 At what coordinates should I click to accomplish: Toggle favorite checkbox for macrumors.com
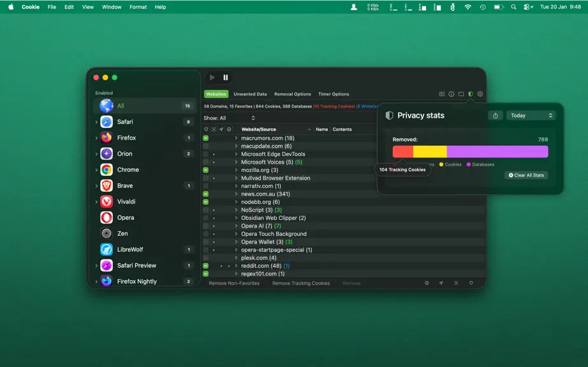(205, 138)
